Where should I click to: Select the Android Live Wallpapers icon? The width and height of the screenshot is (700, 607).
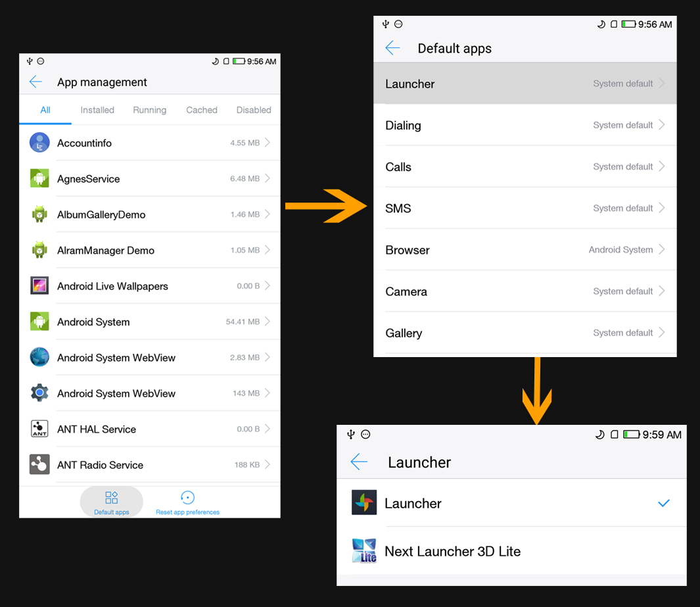[x=39, y=285]
